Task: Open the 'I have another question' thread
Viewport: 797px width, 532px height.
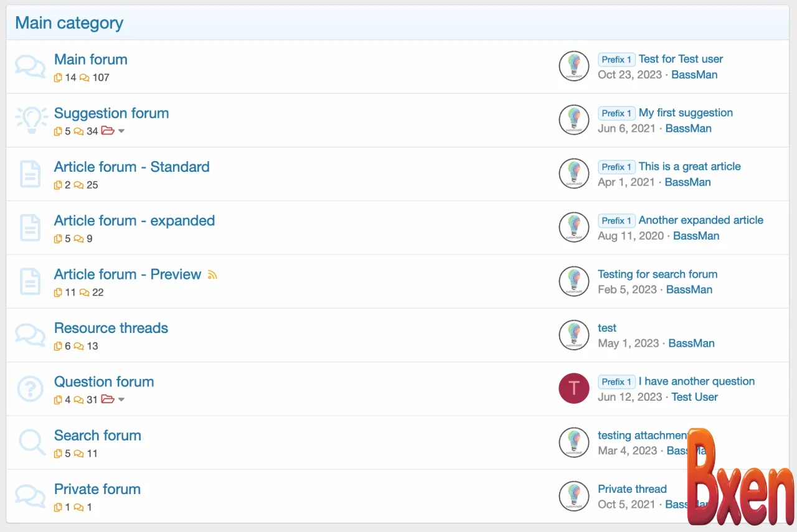Action: pyautogui.click(x=696, y=381)
